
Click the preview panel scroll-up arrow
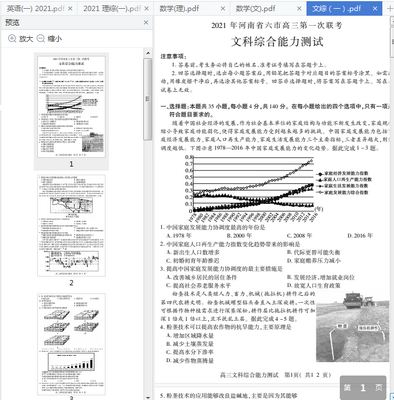(x=148, y=53)
